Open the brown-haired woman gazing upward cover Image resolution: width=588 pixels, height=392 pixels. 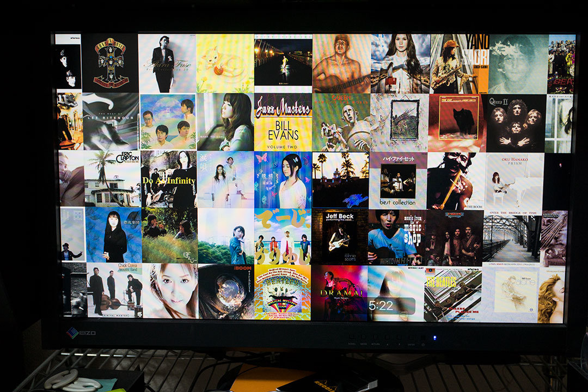(225, 122)
